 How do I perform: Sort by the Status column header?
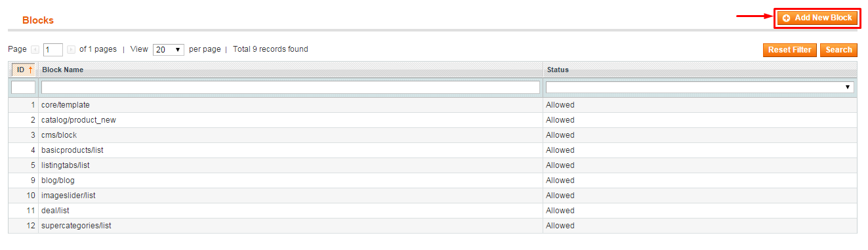tap(557, 70)
